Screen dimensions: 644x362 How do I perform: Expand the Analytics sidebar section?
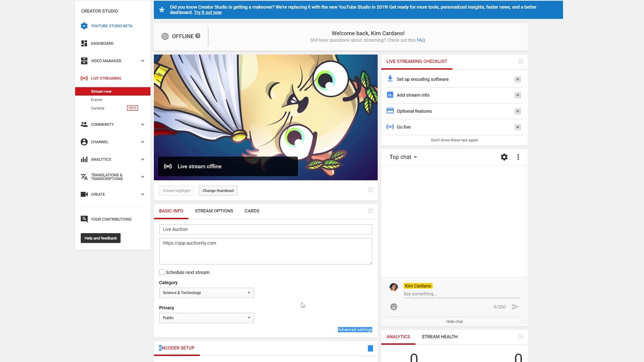[x=142, y=159]
